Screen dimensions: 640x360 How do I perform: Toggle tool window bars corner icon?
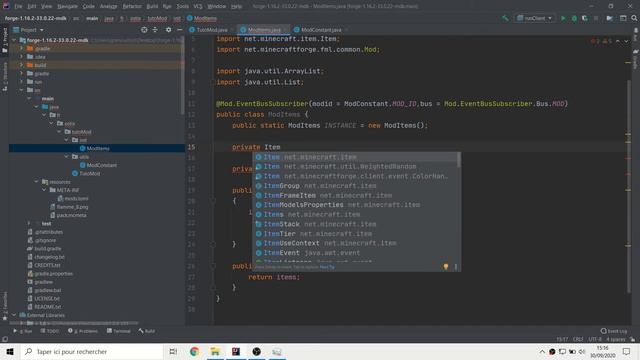click(4, 339)
